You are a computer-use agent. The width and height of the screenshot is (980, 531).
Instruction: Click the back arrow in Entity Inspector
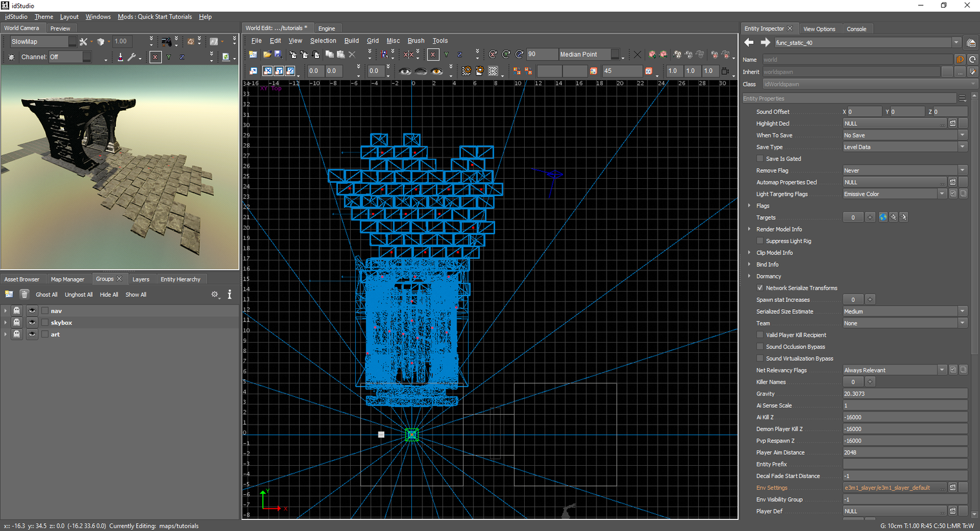pos(749,43)
